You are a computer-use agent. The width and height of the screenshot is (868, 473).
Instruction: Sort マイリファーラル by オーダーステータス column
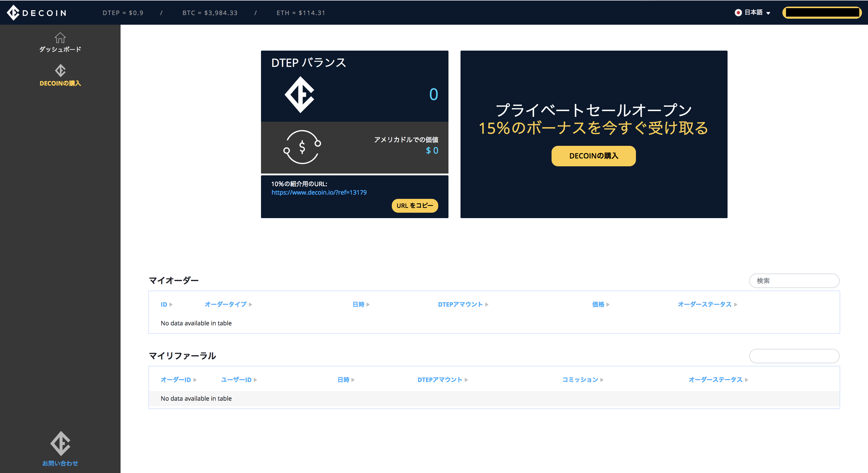pos(718,380)
